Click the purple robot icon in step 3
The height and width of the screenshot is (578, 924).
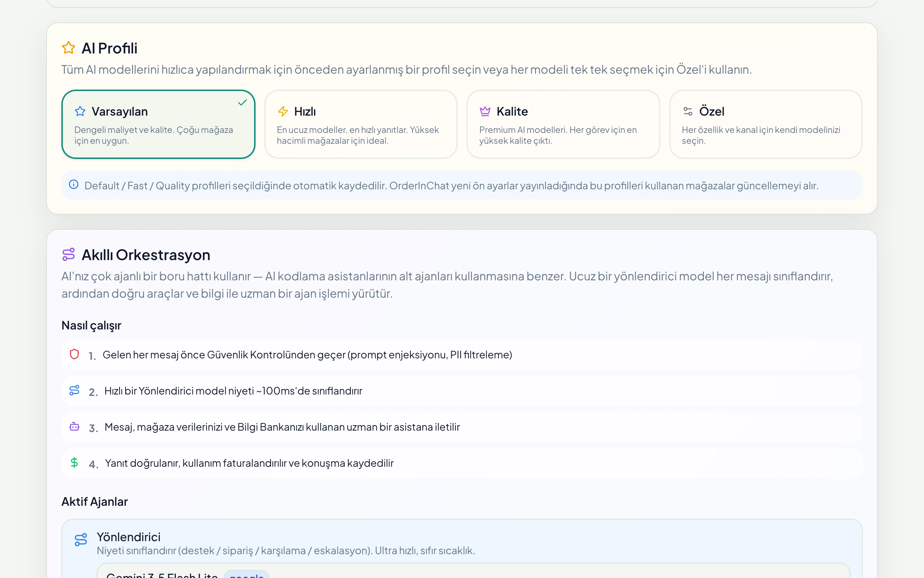click(x=74, y=426)
